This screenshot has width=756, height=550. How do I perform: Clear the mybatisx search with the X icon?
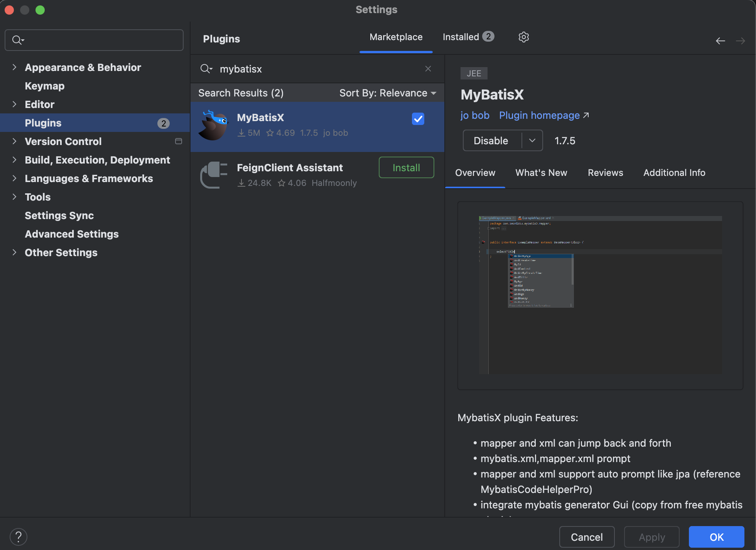428,69
